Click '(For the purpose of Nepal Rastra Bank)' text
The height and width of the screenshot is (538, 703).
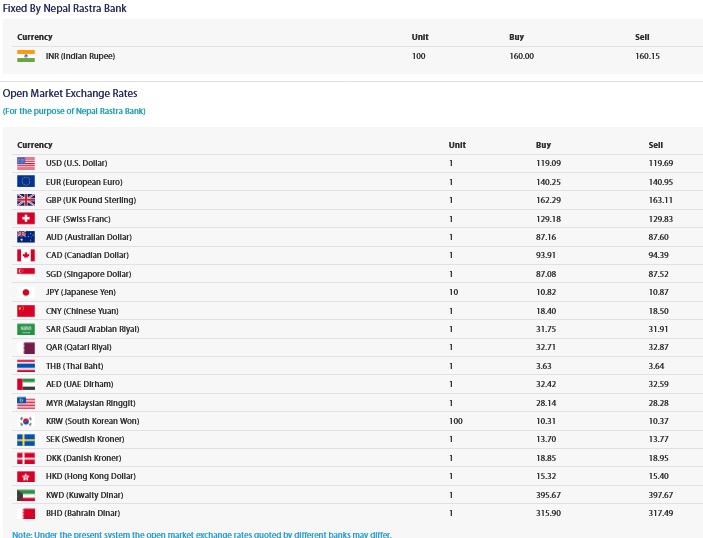tap(74, 111)
